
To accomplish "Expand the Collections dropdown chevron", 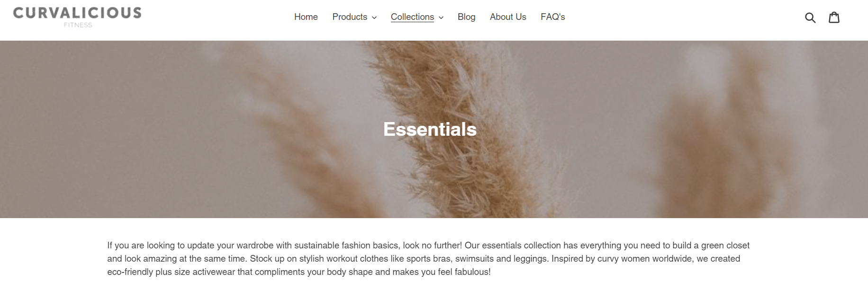I will click(x=441, y=18).
